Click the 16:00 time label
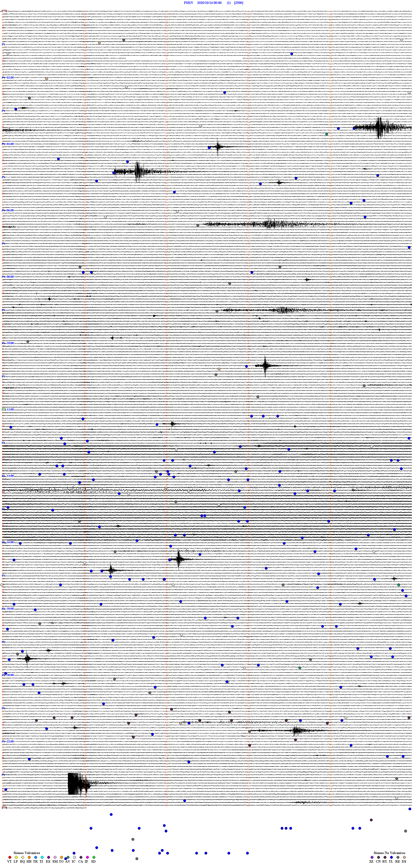414x868 pixels. [x=10, y=542]
